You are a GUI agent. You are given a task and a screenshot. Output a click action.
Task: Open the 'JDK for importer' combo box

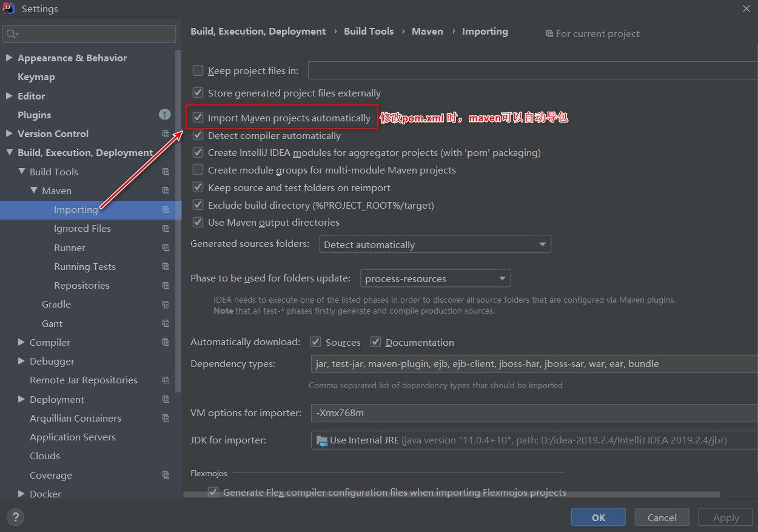point(534,440)
